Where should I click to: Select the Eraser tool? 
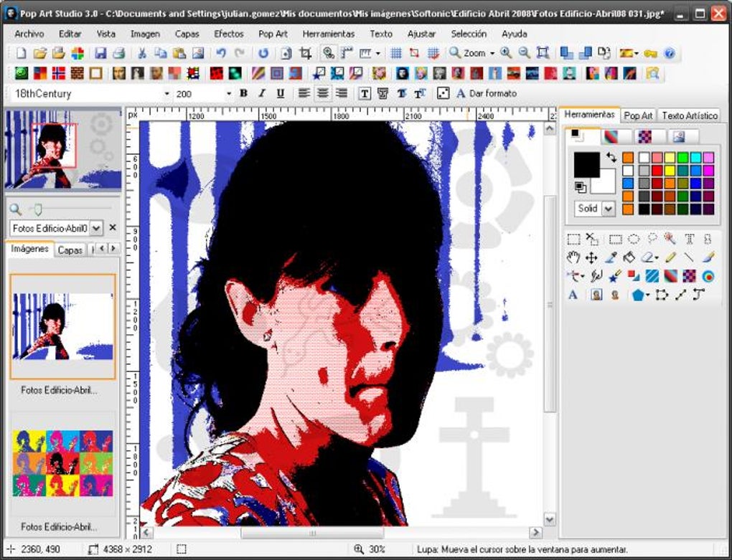point(647,257)
